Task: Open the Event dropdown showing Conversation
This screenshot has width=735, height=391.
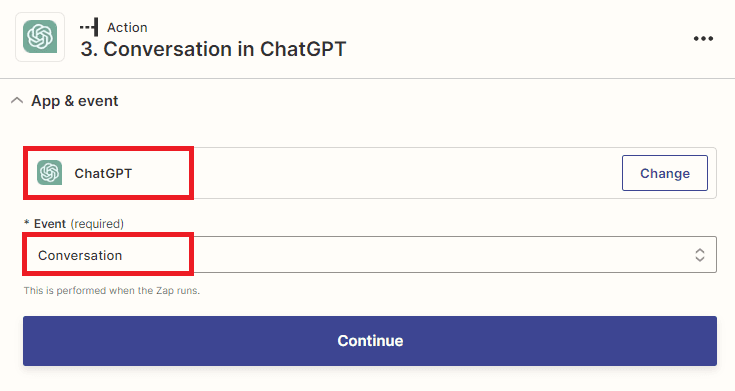Action: tap(370, 255)
